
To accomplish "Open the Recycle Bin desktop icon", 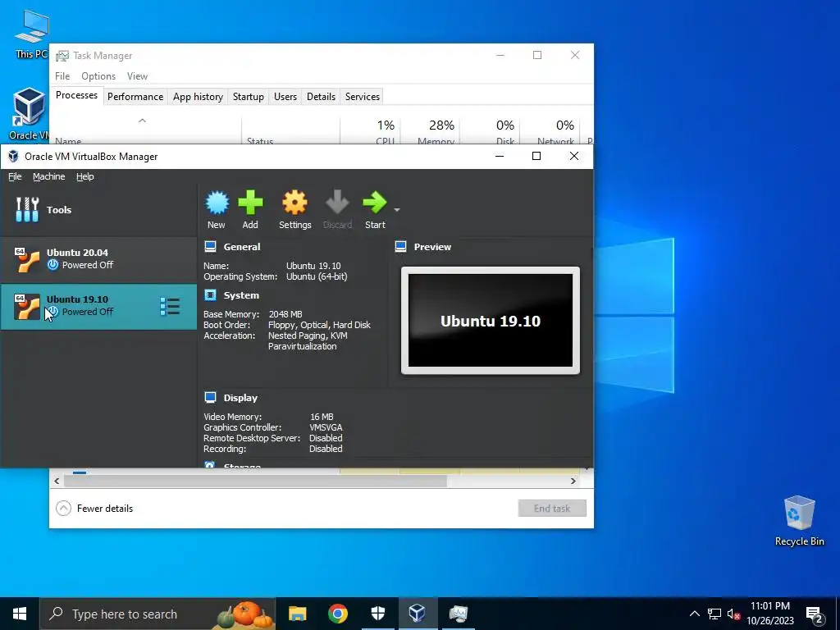I will (799, 521).
